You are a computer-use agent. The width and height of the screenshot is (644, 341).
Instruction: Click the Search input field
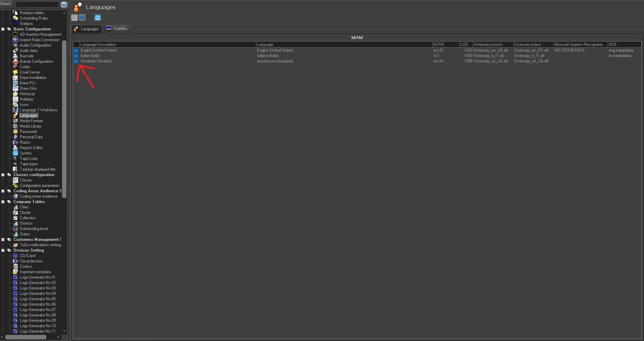click(x=37, y=4)
